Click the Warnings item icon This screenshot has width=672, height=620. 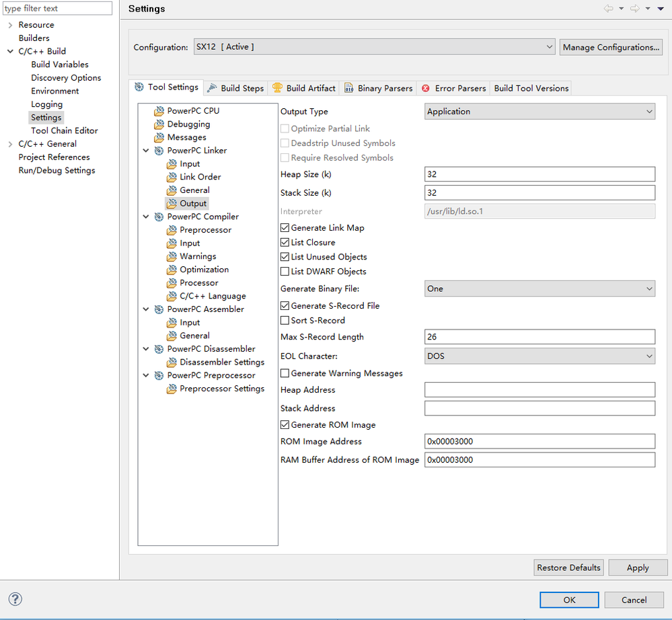[x=172, y=256]
